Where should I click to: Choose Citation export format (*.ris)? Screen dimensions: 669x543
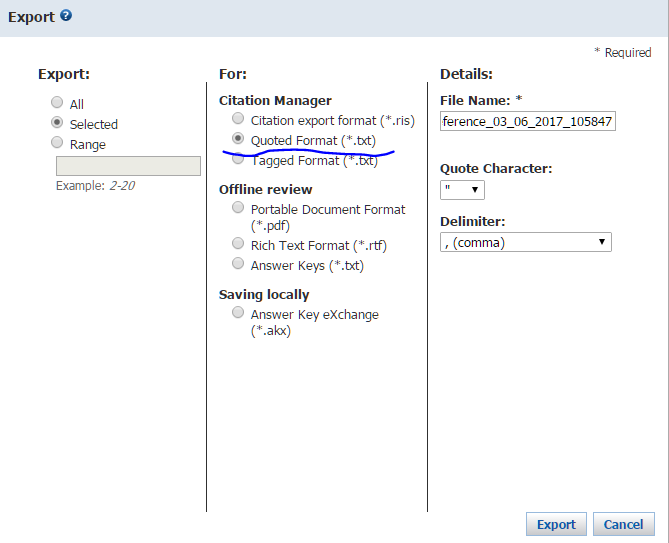click(238, 119)
